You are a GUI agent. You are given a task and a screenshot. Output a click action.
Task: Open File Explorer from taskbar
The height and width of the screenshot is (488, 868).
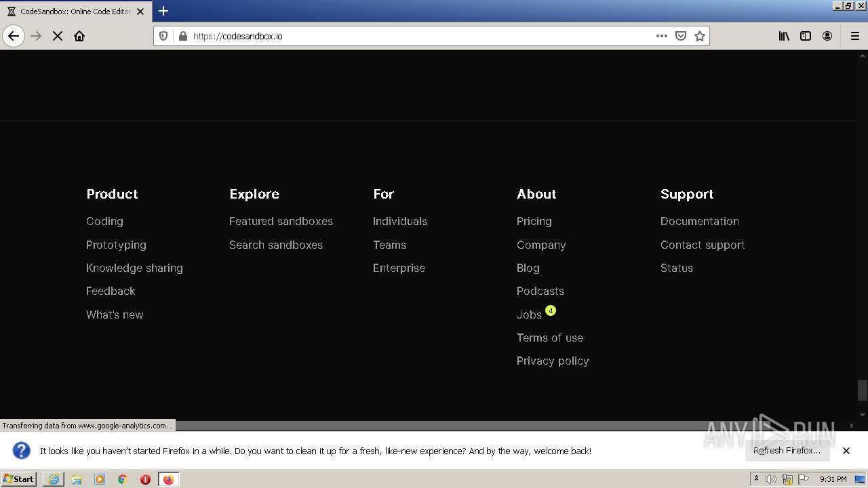click(x=77, y=479)
